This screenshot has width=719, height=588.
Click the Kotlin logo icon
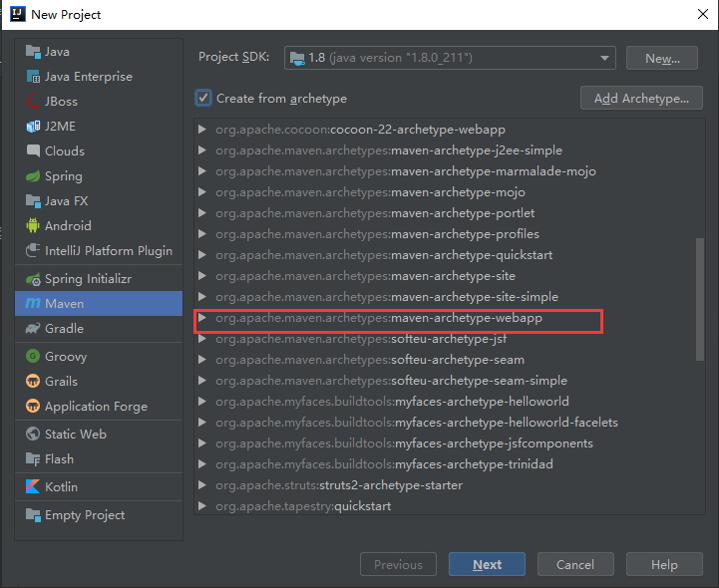pyautogui.click(x=33, y=486)
